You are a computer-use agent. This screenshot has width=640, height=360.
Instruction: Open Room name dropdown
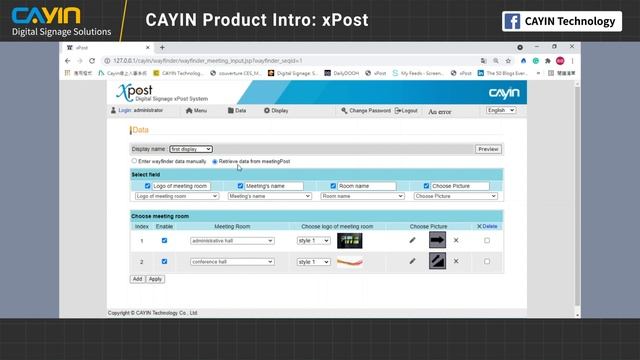coord(362,196)
